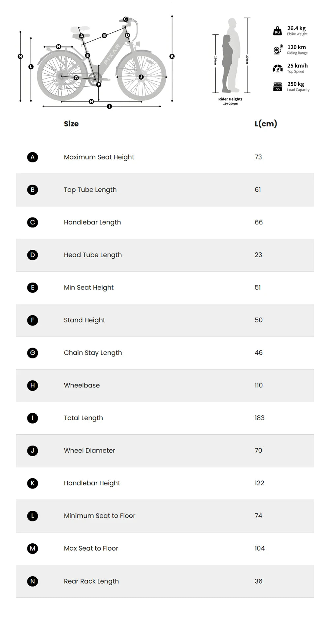Select the K badge beside Handlebar Height
Viewport: 330px width, 644px height.
pyautogui.click(x=32, y=483)
